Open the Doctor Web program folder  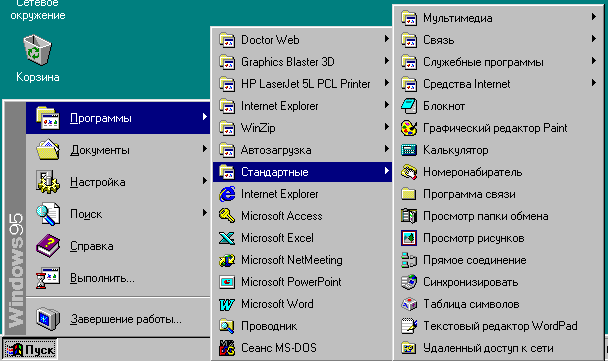(302, 40)
